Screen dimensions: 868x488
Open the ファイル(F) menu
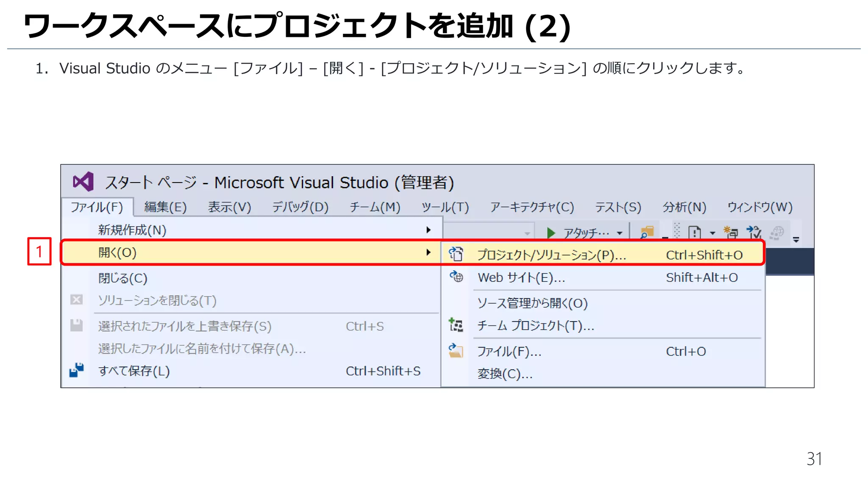coord(97,207)
